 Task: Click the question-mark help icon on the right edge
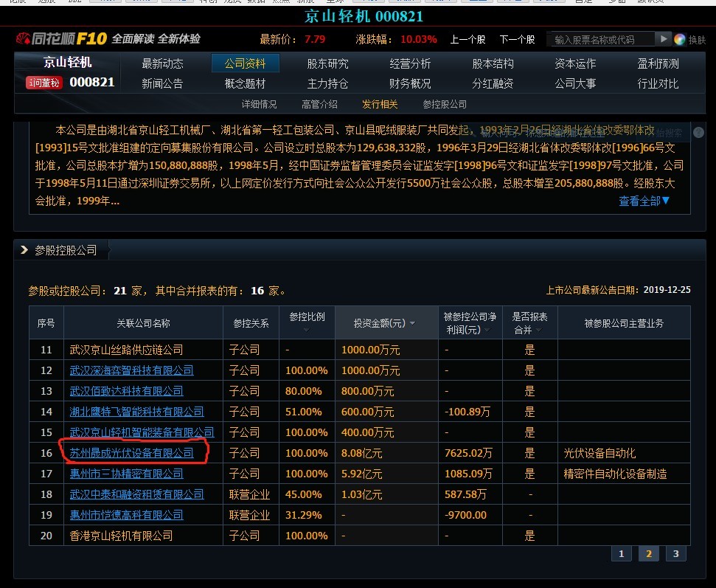[x=698, y=133]
